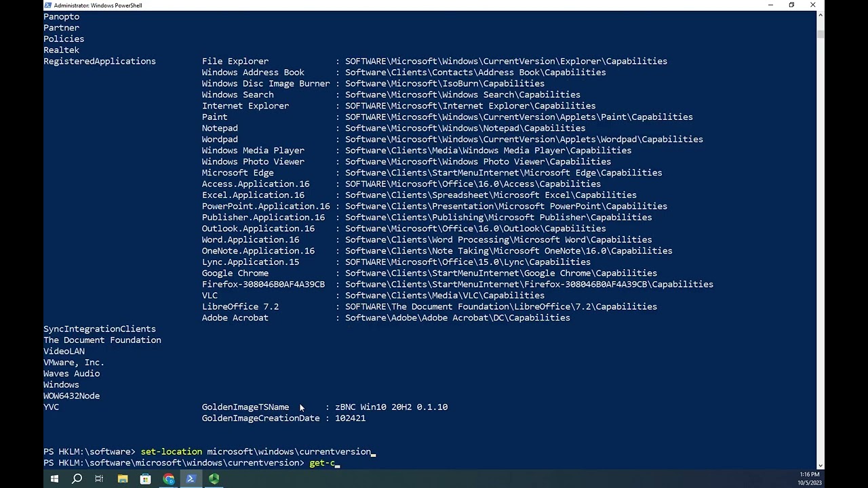
Task: Open green hexagon app on taskbar
Action: 214,479
